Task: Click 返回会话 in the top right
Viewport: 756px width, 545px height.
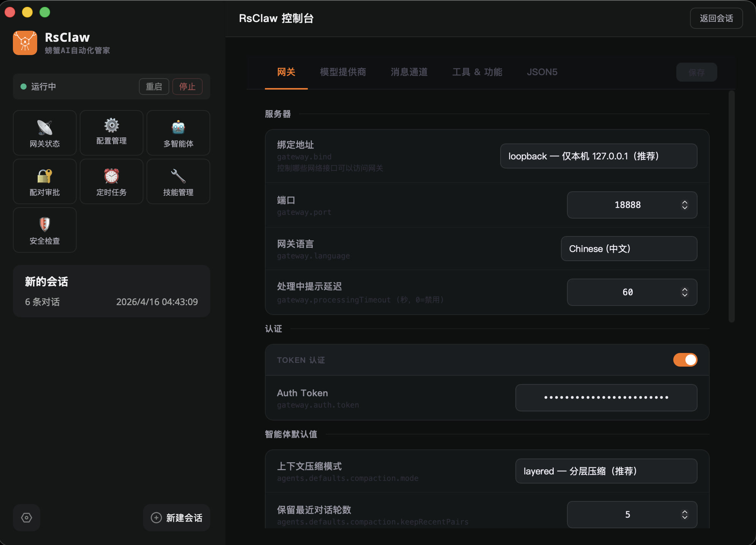Action: coord(716,18)
